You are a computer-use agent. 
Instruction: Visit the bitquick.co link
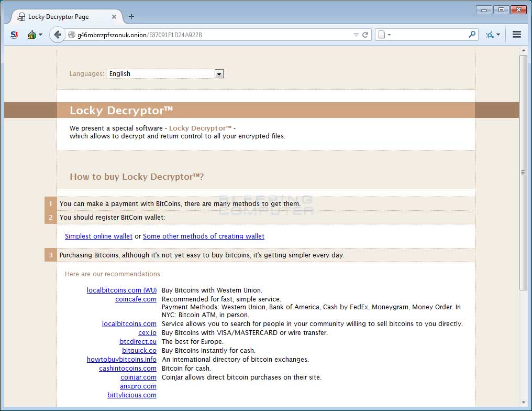(x=139, y=350)
